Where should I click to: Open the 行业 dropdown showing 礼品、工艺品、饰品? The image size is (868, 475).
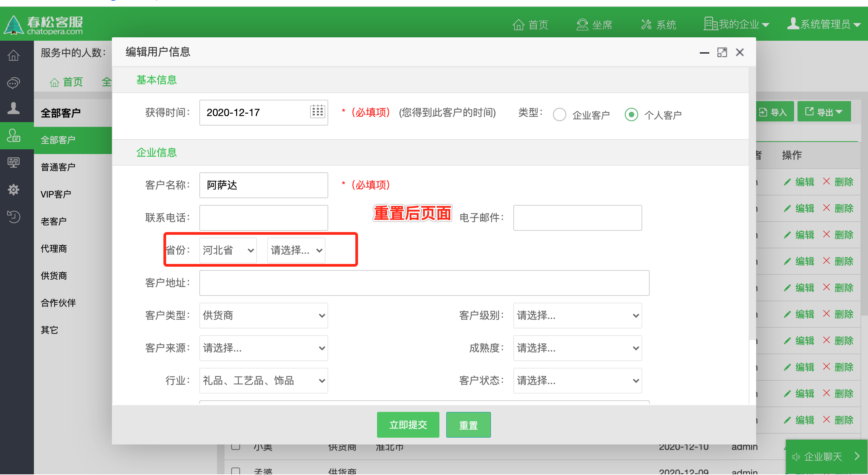263,381
